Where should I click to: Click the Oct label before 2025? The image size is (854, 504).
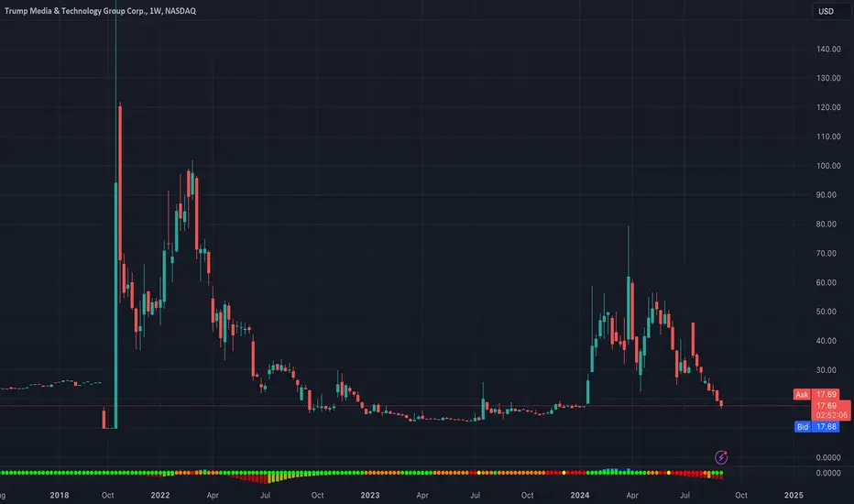[741, 495]
